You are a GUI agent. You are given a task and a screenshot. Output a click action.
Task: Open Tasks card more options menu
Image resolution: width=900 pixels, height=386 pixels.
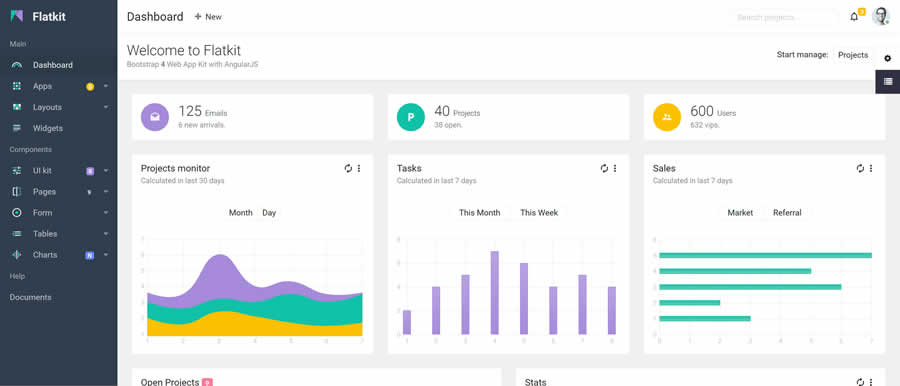coord(615,168)
